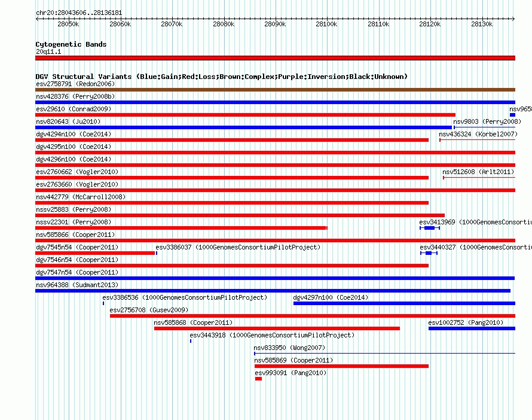The width and height of the screenshot is (532, 420).
Task: Click the Cytogenetic Bands track title
Action: [71, 44]
